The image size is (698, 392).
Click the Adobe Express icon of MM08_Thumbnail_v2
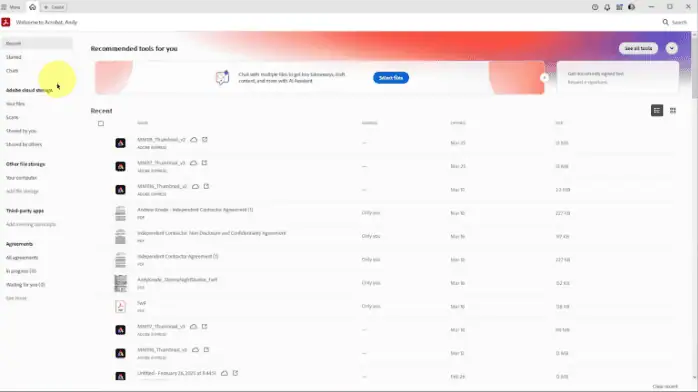coord(120,143)
